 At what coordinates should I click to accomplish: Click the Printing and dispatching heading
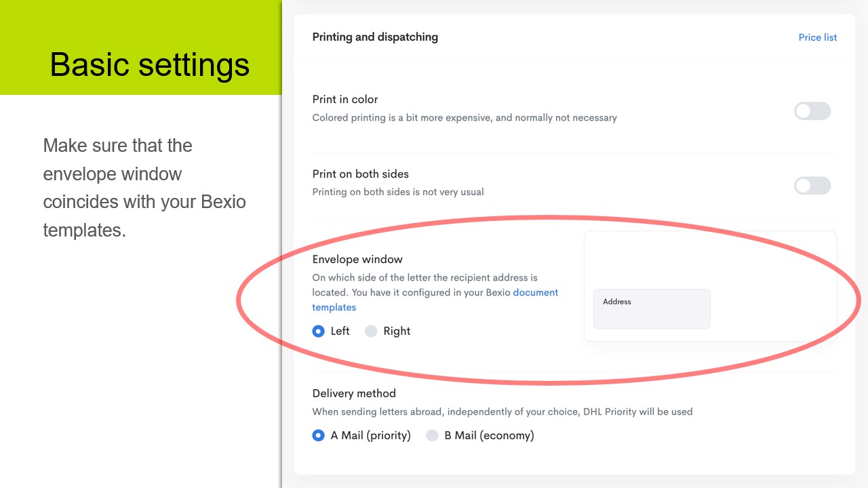click(x=375, y=37)
